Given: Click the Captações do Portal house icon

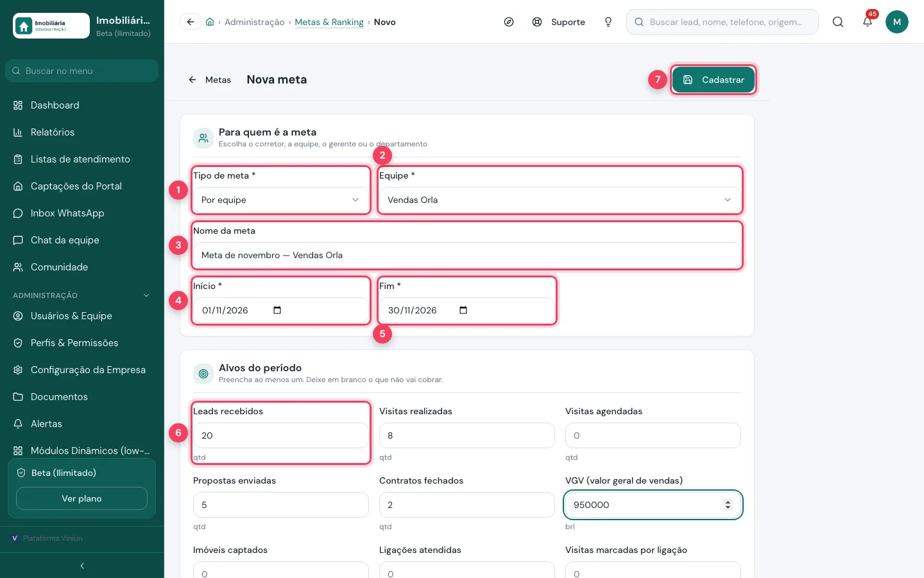Looking at the screenshot, I should pyautogui.click(x=18, y=186).
